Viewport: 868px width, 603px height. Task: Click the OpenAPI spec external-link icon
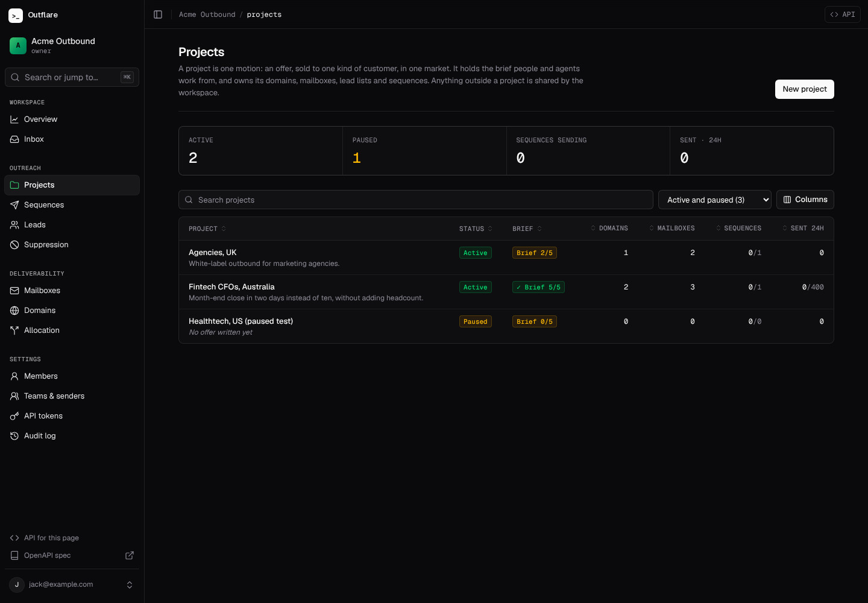pyautogui.click(x=130, y=555)
